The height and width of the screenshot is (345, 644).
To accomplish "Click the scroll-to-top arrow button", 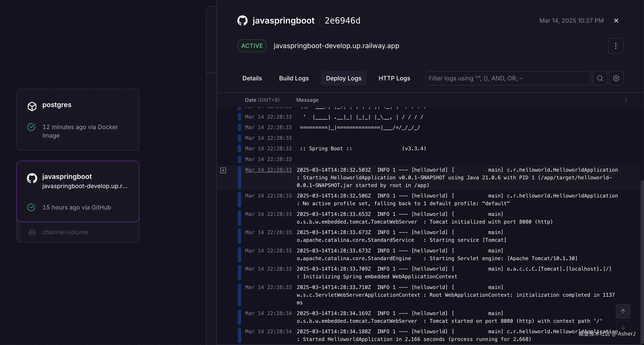I will click(623, 311).
